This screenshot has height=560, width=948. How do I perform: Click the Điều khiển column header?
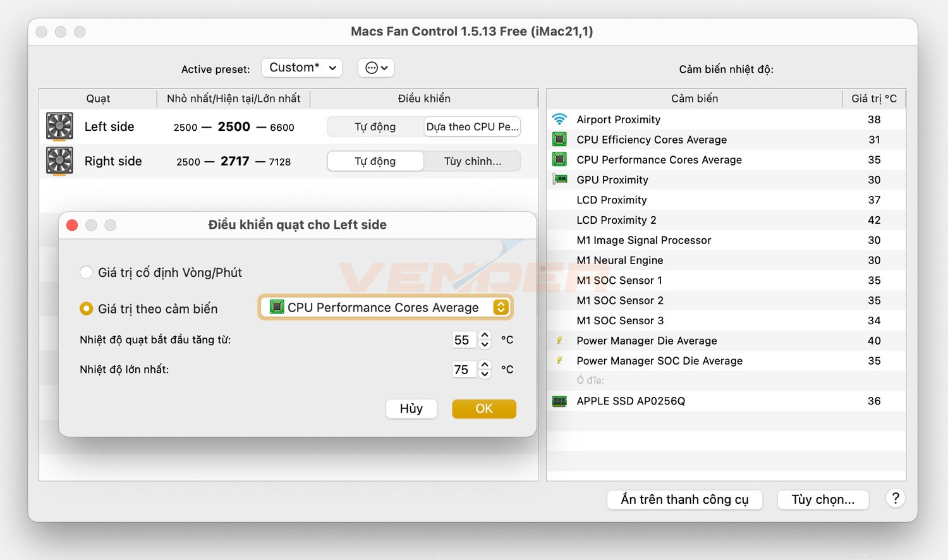tap(424, 99)
